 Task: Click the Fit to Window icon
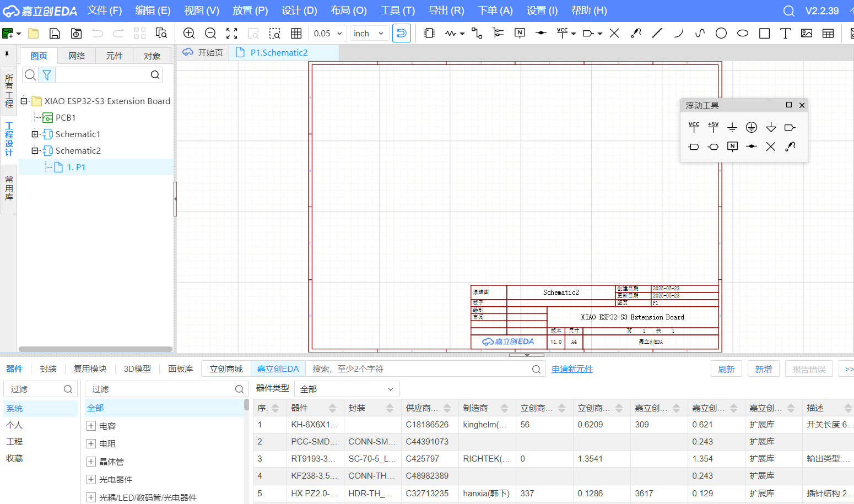pos(232,33)
